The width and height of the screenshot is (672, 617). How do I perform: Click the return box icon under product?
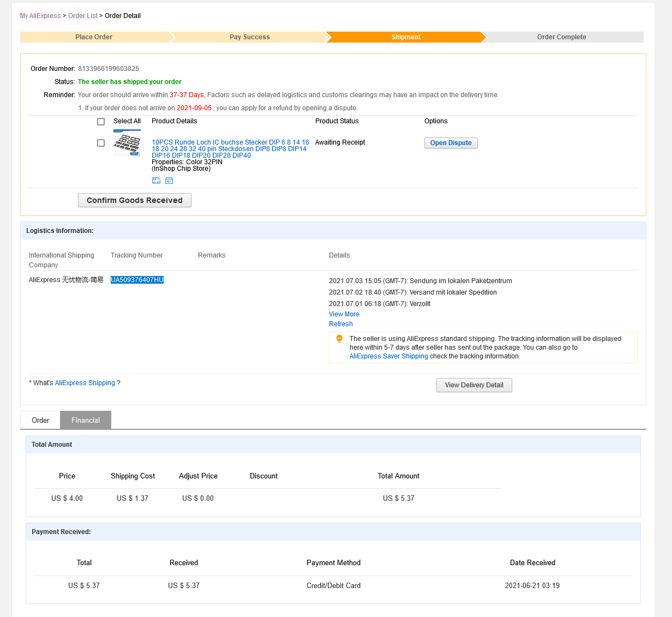(169, 181)
